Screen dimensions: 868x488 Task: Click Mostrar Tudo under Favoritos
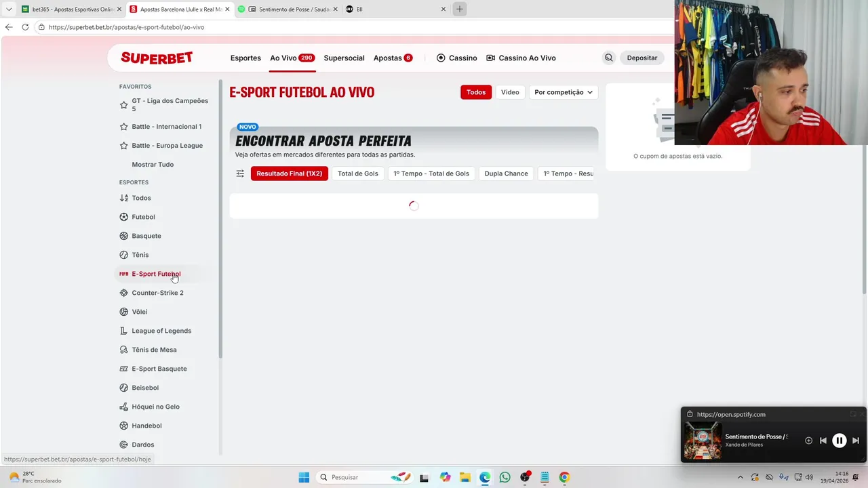(x=153, y=165)
